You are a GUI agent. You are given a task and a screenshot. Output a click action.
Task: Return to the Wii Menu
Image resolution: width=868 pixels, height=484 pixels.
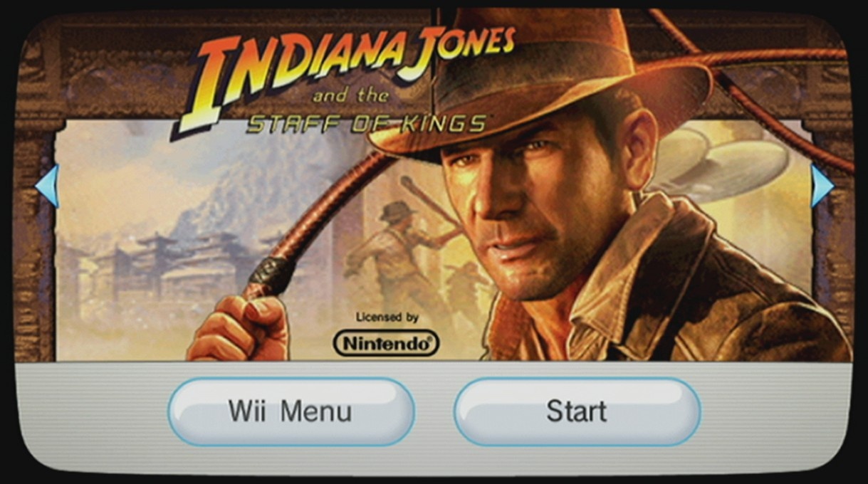point(291,411)
